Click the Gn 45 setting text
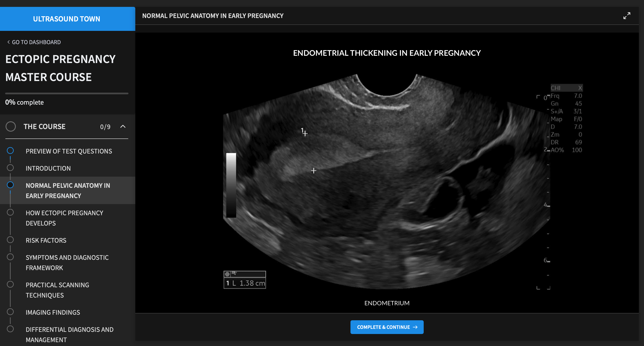Image resolution: width=644 pixels, height=346 pixels. tap(566, 103)
